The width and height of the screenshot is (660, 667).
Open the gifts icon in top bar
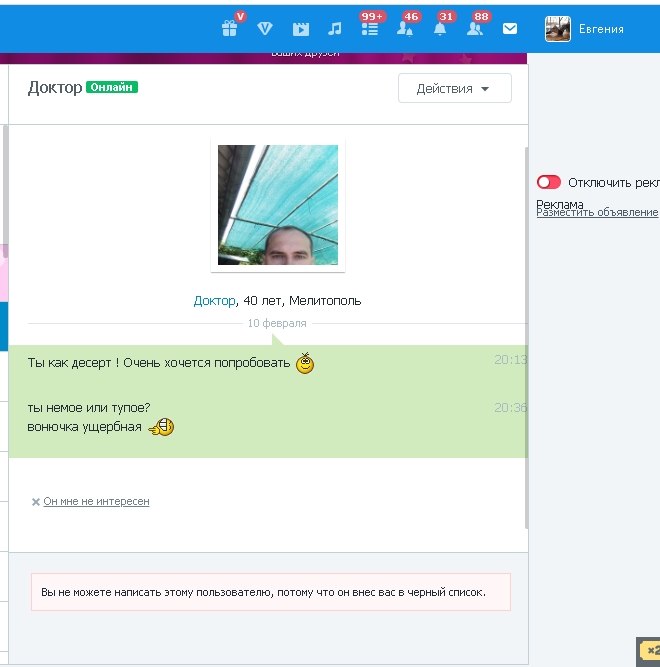[230, 29]
